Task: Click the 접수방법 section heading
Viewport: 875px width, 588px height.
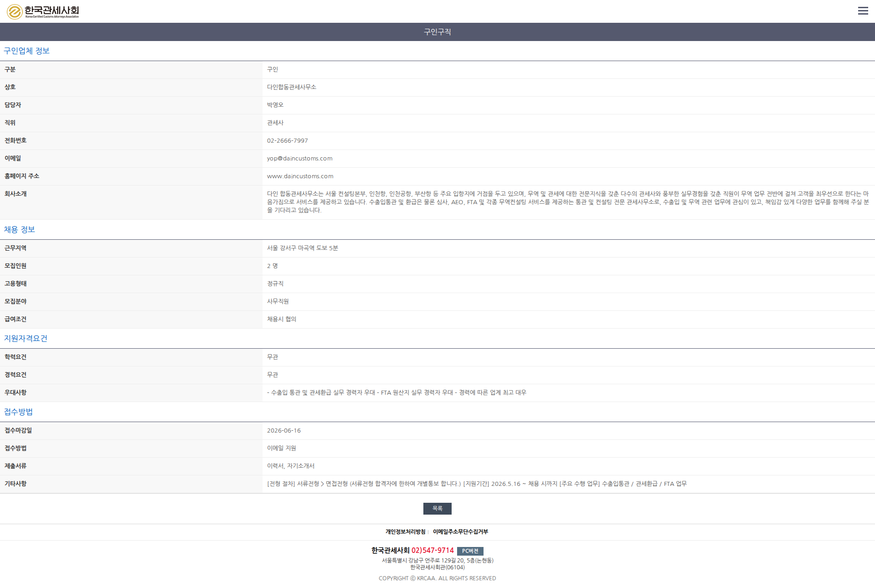Action: (x=18, y=412)
